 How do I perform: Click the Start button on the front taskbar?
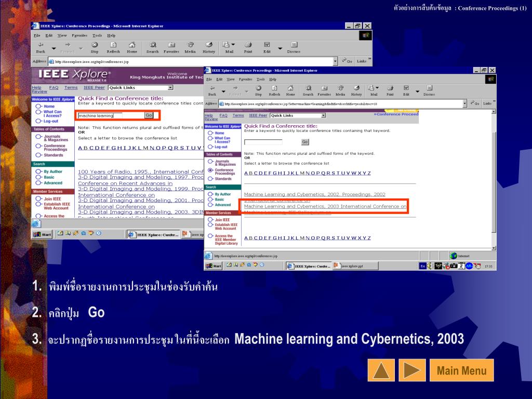[214, 266]
